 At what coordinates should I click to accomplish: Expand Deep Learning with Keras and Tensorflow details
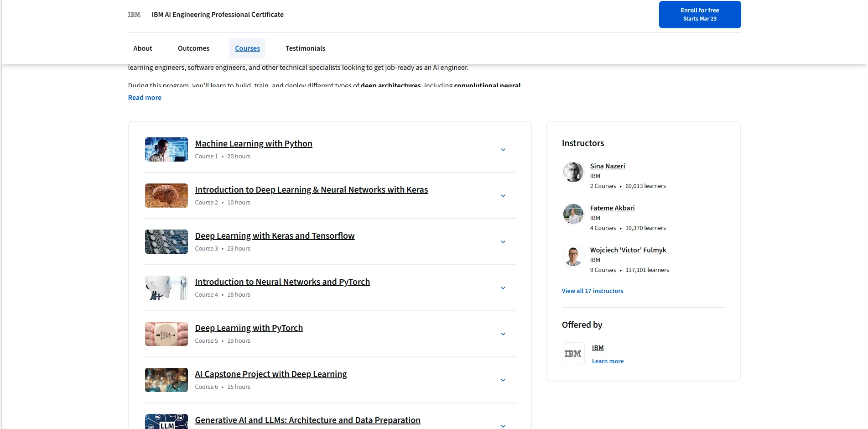click(x=503, y=242)
